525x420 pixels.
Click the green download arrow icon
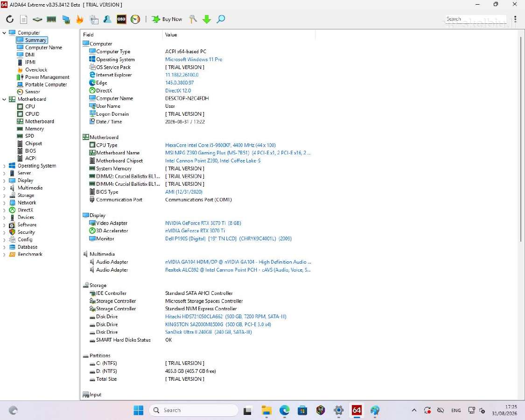[207, 19]
